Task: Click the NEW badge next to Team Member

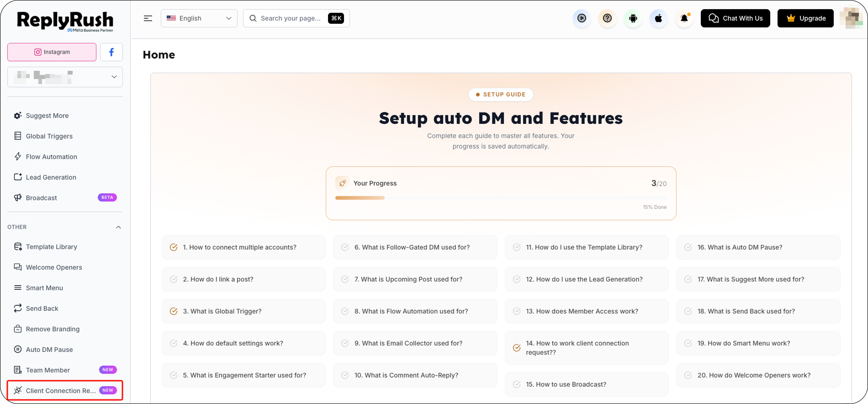Action: pyautogui.click(x=108, y=370)
